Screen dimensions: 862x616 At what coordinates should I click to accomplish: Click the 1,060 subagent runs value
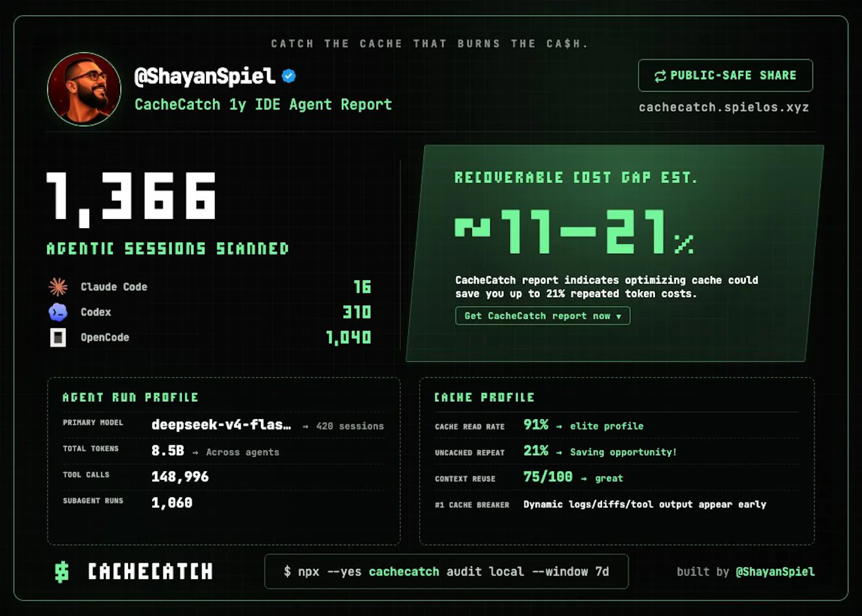point(172,502)
